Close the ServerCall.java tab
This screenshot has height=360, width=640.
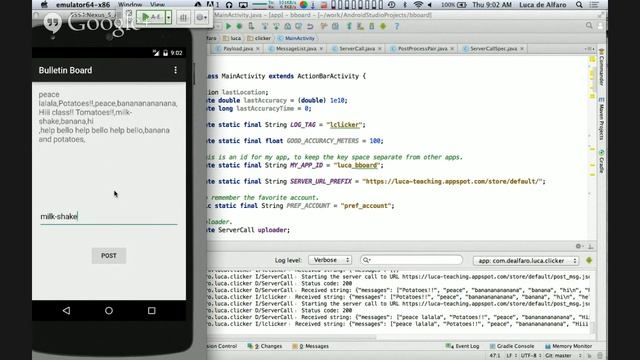[x=380, y=49]
